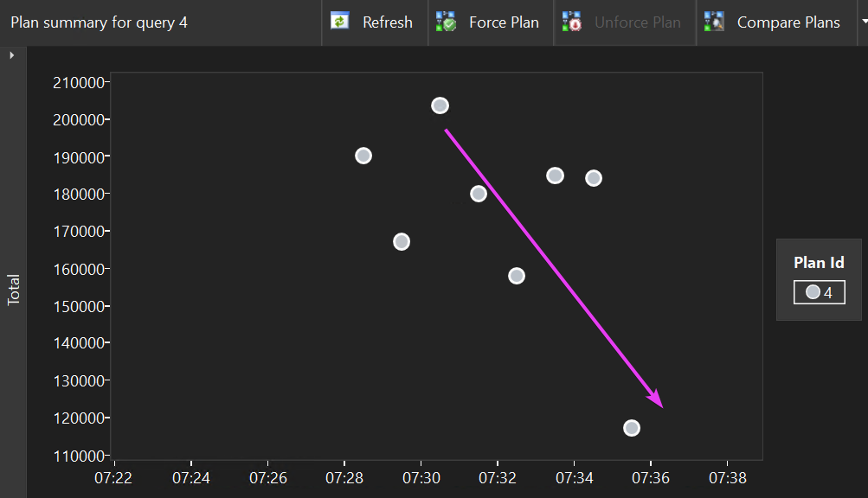Click the Force Plan green-check icon

445,22
